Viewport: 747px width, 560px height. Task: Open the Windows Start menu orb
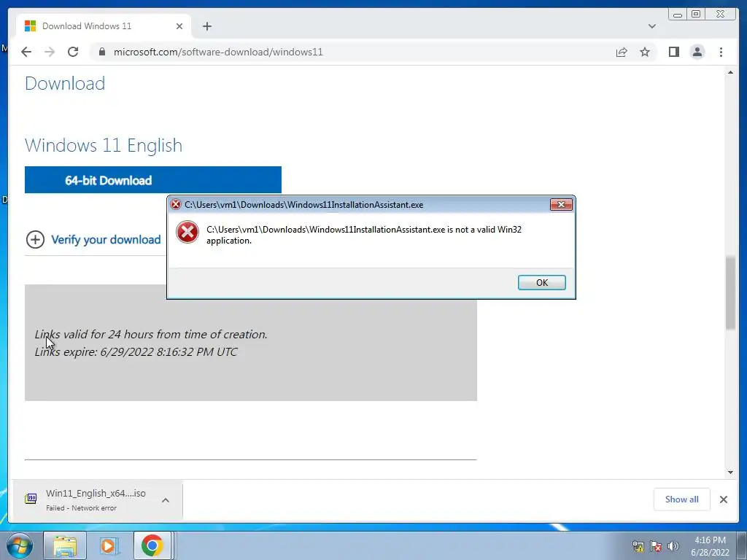(19, 545)
